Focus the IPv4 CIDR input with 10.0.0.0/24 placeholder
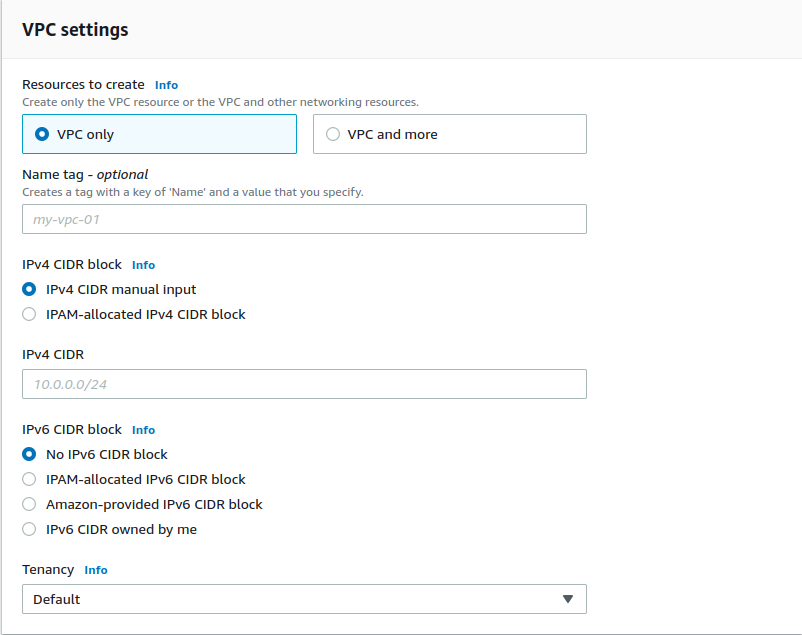Image resolution: width=802 pixels, height=635 pixels. (x=304, y=384)
